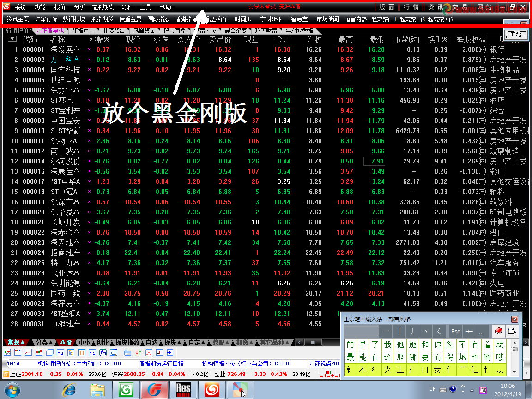
Task: Click the 行情 button in title bar
Action: point(411,7)
